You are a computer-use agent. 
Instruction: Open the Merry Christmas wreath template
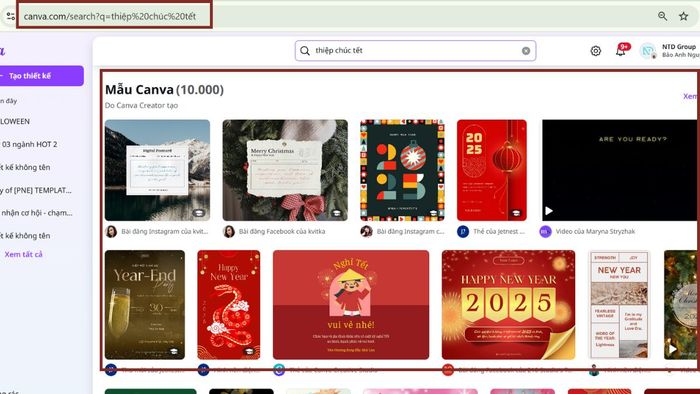[285, 170]
